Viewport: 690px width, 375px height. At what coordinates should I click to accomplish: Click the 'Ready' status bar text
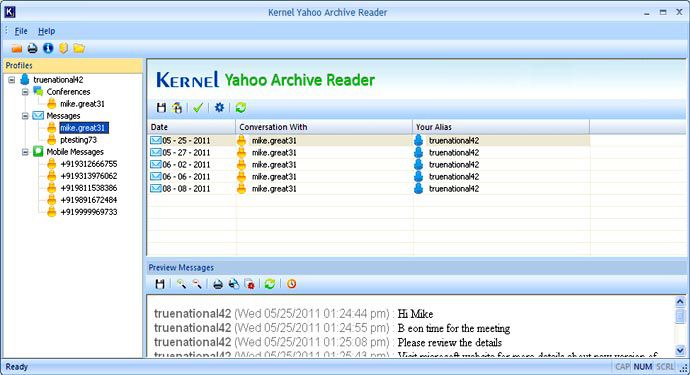pyautogui.click(x=17, y=367)
